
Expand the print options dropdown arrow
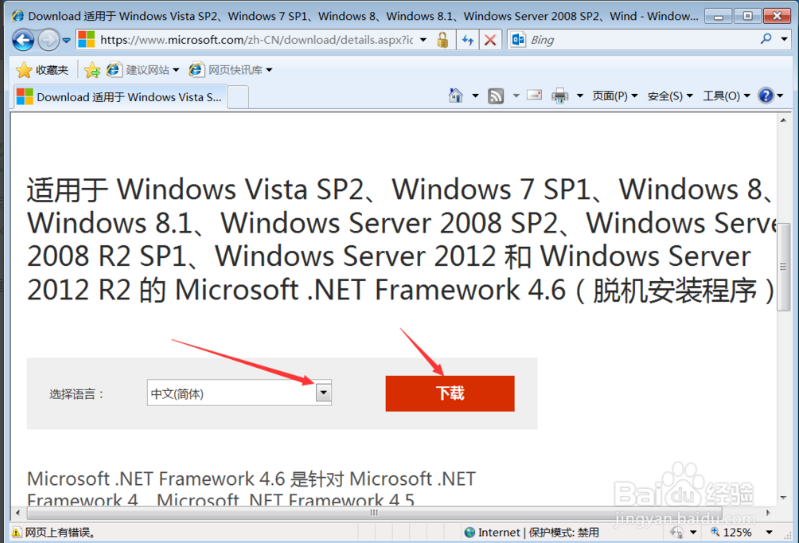pyautogui.click(x=579, y=95)
